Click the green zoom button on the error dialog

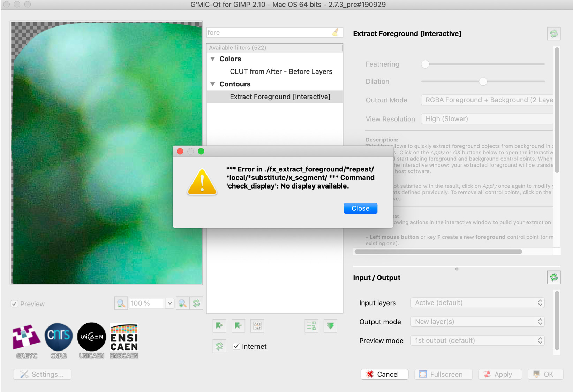coord(201,151)
